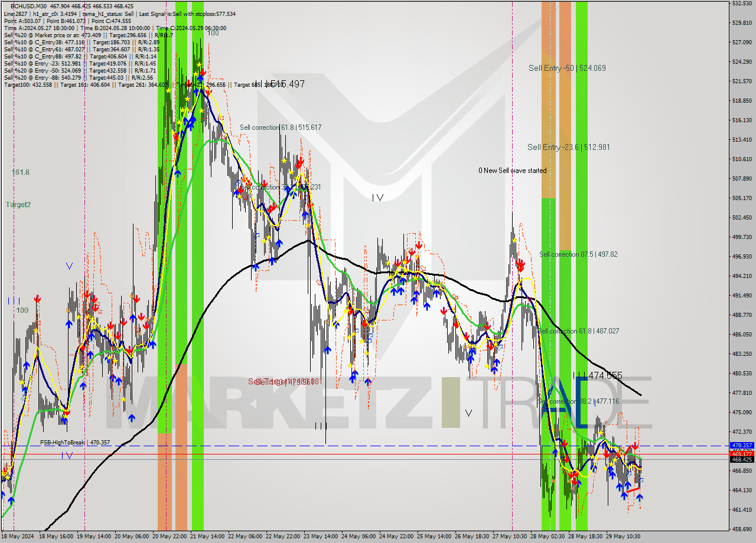Click '0 New Sell wave started' annotation

pyautogui.click(x=512, y=171)
